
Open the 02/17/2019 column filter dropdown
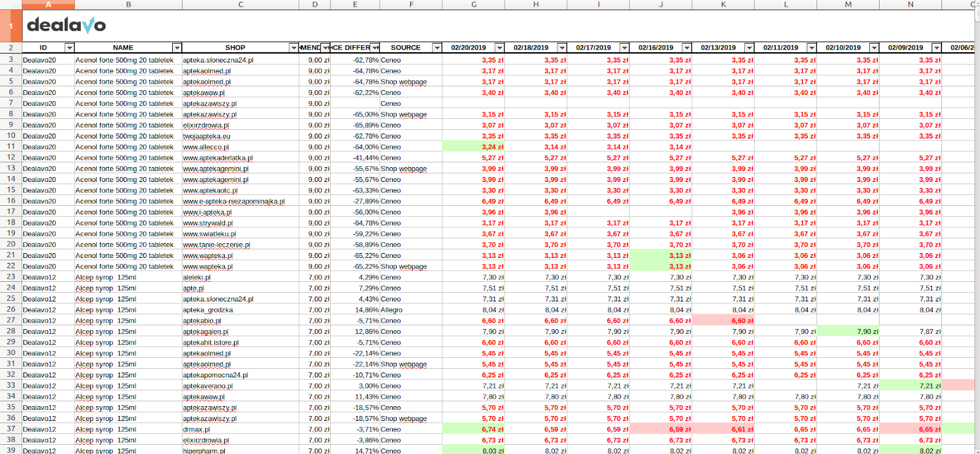(x=624, y=48)
